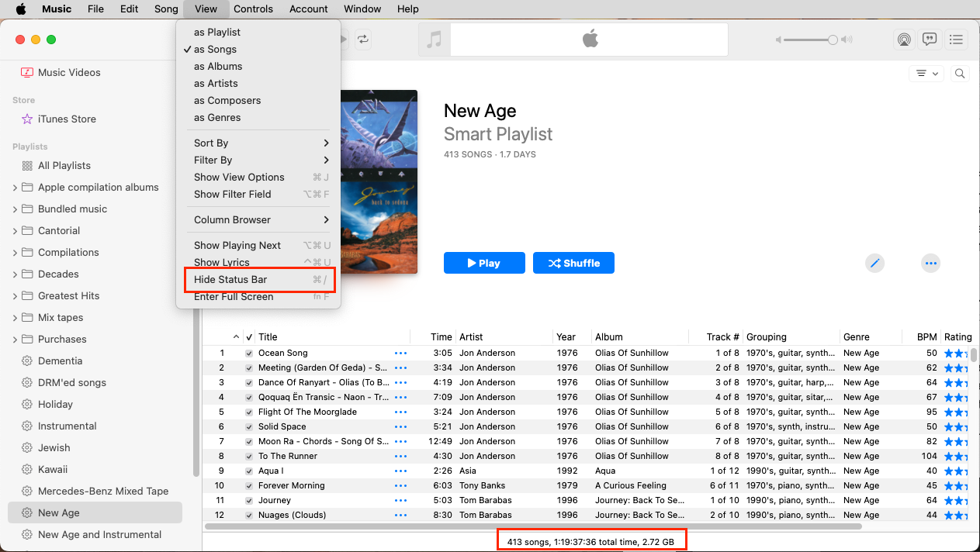
Task: Open the view options dropdown near search
Action: point(927,74)
